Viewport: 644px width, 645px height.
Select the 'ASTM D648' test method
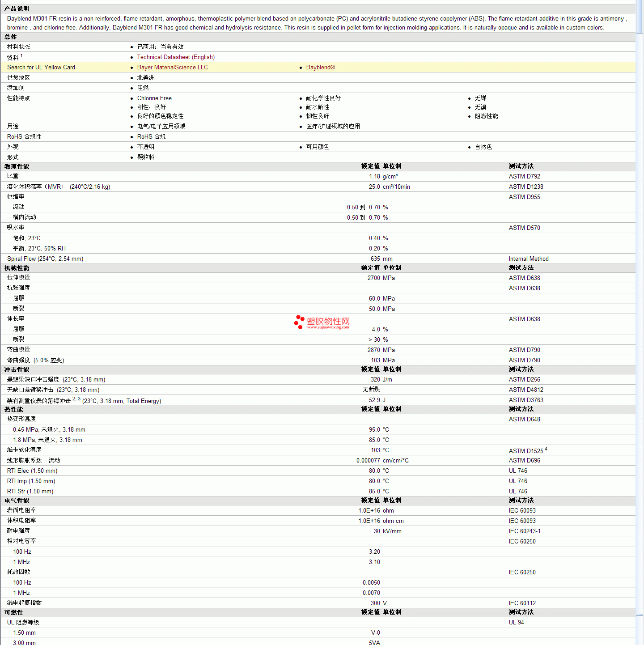(x=525, y=420)
